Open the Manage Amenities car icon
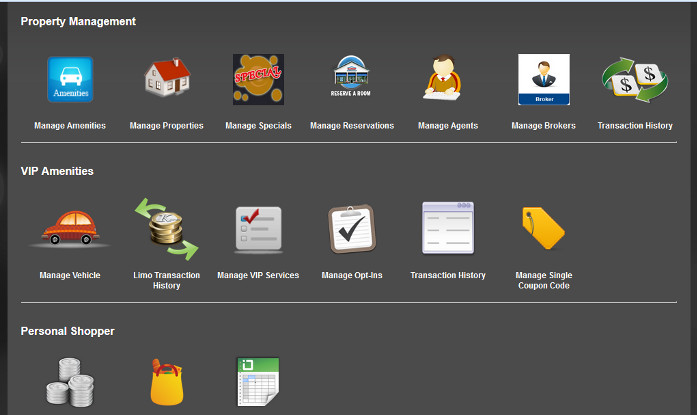697x415 pixels. click(70, 80)
